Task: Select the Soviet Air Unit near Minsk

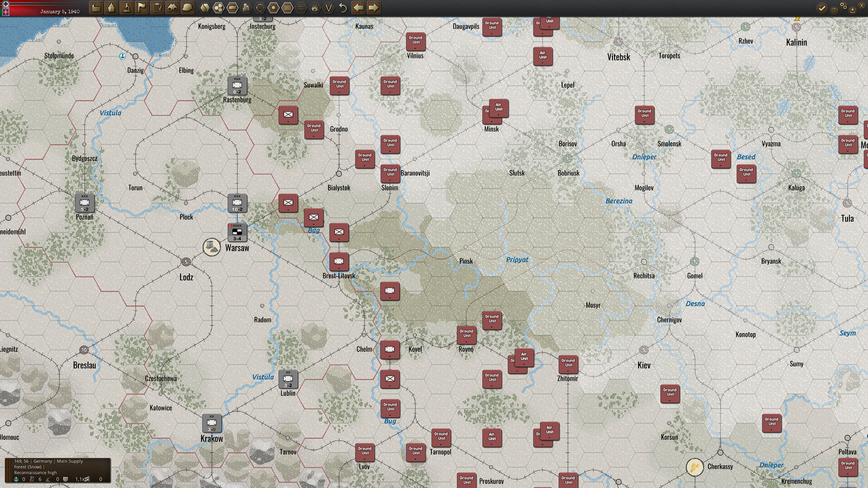Action: coord(498,108)
